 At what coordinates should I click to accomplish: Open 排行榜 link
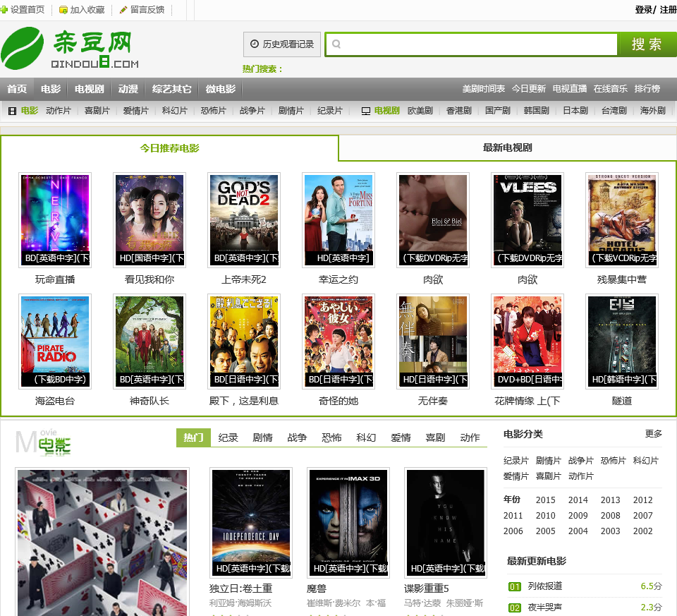(647, 89)
